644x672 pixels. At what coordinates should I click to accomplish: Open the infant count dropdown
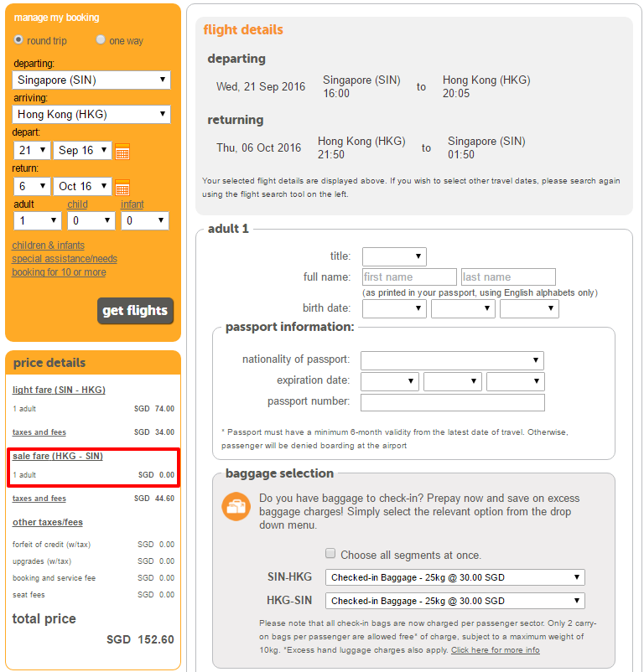tap(145, 220)
